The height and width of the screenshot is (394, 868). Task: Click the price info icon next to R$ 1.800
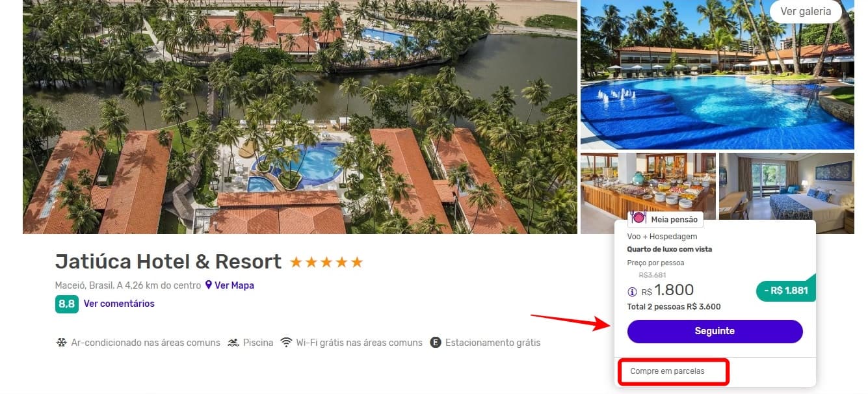pyautogui.click(x=631, y=292)
